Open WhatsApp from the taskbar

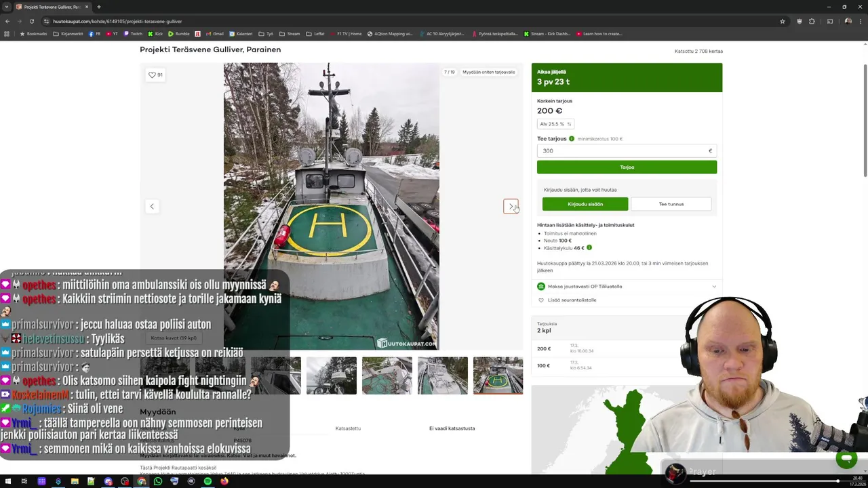[158, 481]
